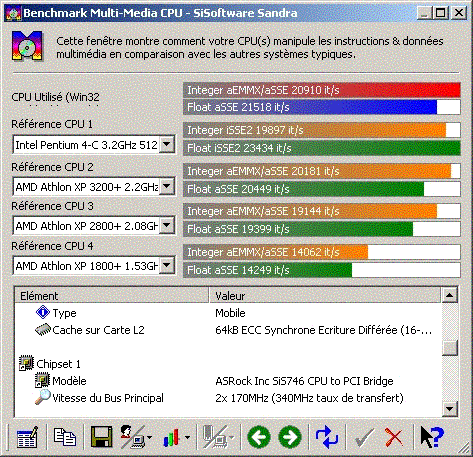The width and height of the screenshot is (473, 457).
Task: Click the green forward arrow button
Action: pyautogui.click(x=290, y=437)
